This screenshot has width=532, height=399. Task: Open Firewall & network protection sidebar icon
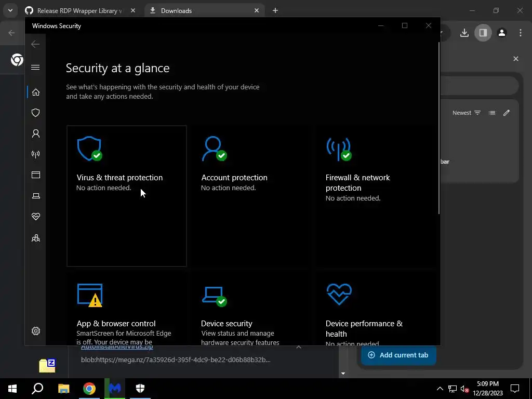[x=36, y=154]
